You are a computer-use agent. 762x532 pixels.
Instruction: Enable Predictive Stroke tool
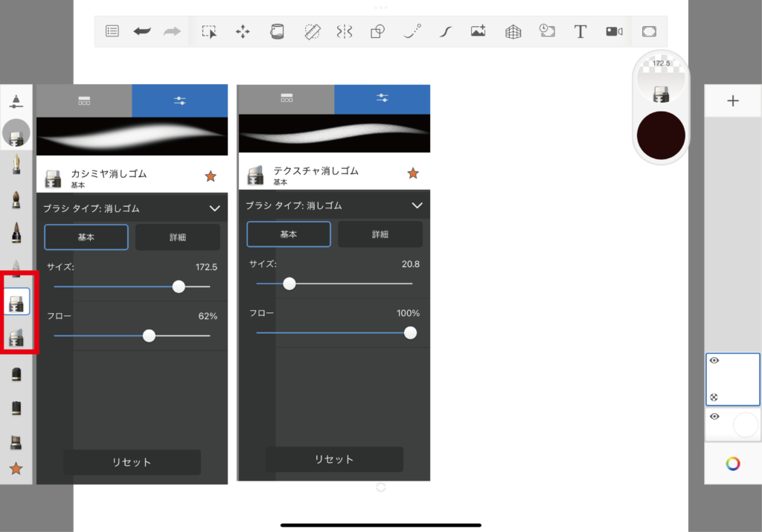click(x=412, y=31)
